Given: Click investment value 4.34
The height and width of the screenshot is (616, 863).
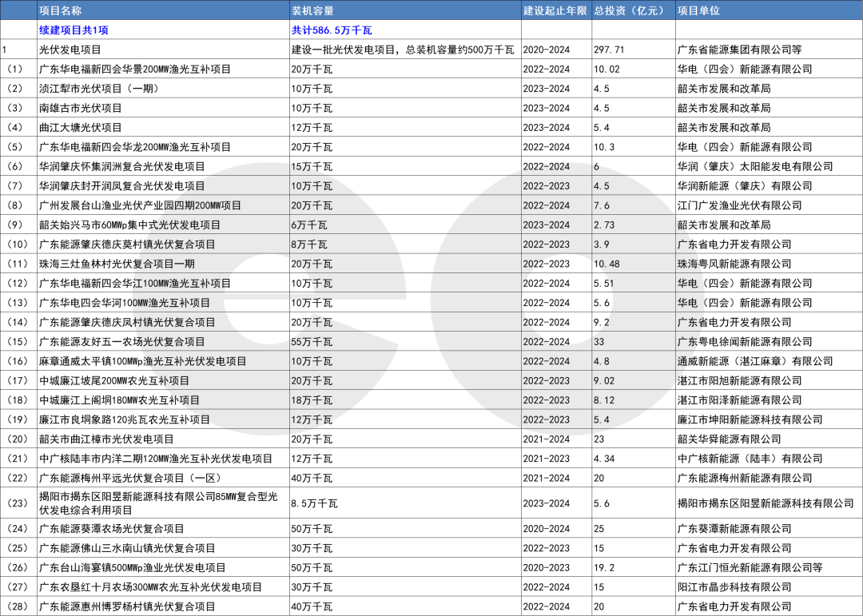Looking at the screenshot, I should [x=604, y=459].
